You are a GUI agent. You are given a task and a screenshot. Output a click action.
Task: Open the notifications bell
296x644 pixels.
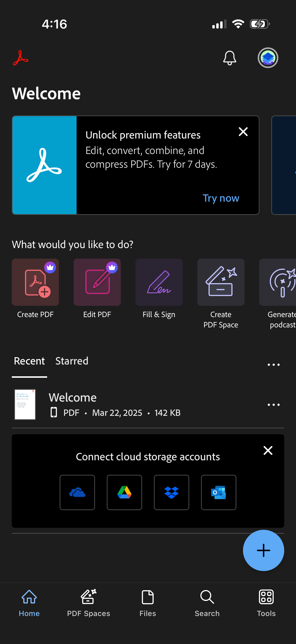(229, 58)
